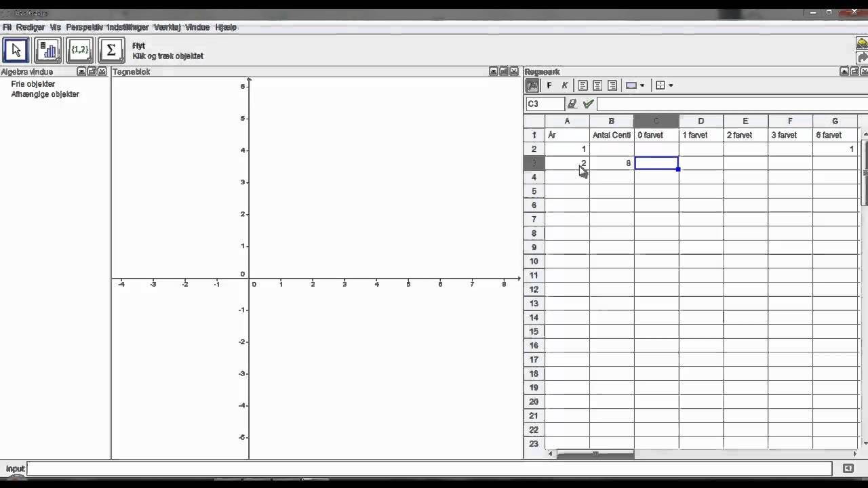Image resolution: width=868 pixels, height=488 pixels.
Task: Open Regneark in separate window
Action: [854, 71]
